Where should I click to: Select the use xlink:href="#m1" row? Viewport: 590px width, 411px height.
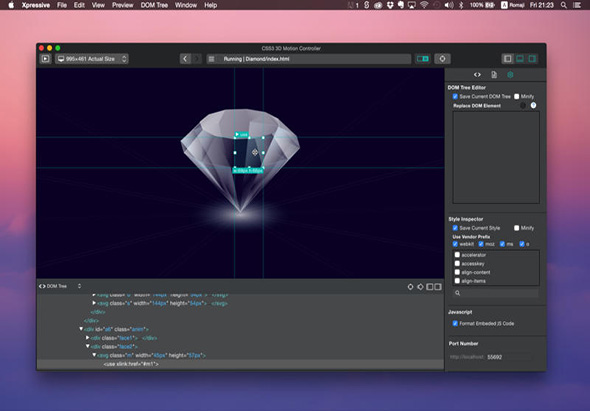click(x=240, y=364)
